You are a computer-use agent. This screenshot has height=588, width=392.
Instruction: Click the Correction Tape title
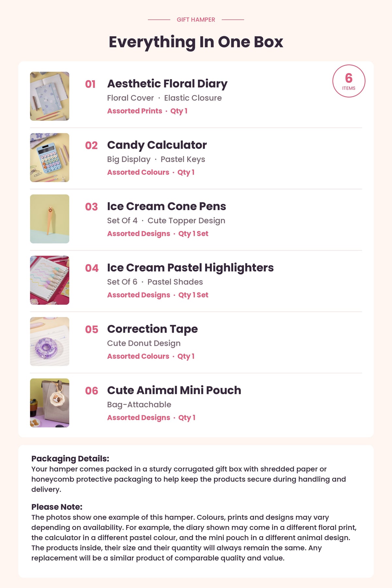tap(153, 329)
